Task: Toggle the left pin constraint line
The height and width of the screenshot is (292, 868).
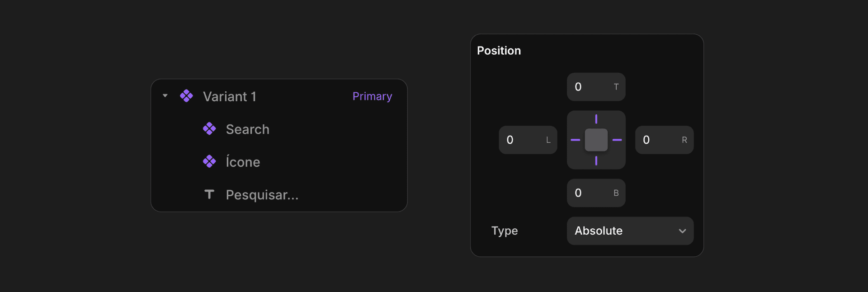Action: [x=576, y=140]
